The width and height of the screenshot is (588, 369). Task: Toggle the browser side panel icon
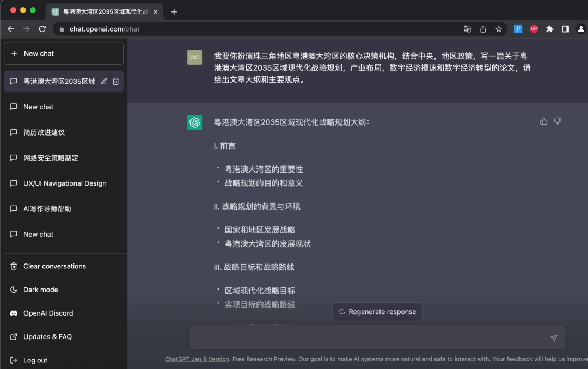565,29
